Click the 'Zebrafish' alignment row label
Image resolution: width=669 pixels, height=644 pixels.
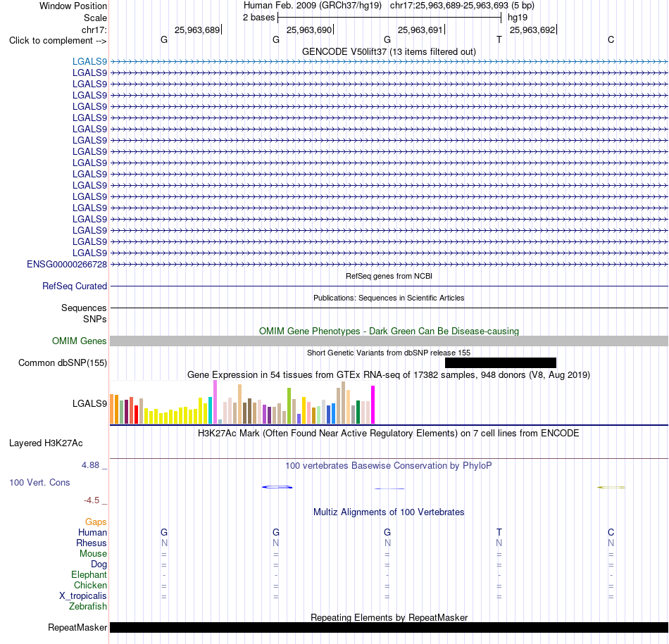pyautogui.click(x=88, y=606)
